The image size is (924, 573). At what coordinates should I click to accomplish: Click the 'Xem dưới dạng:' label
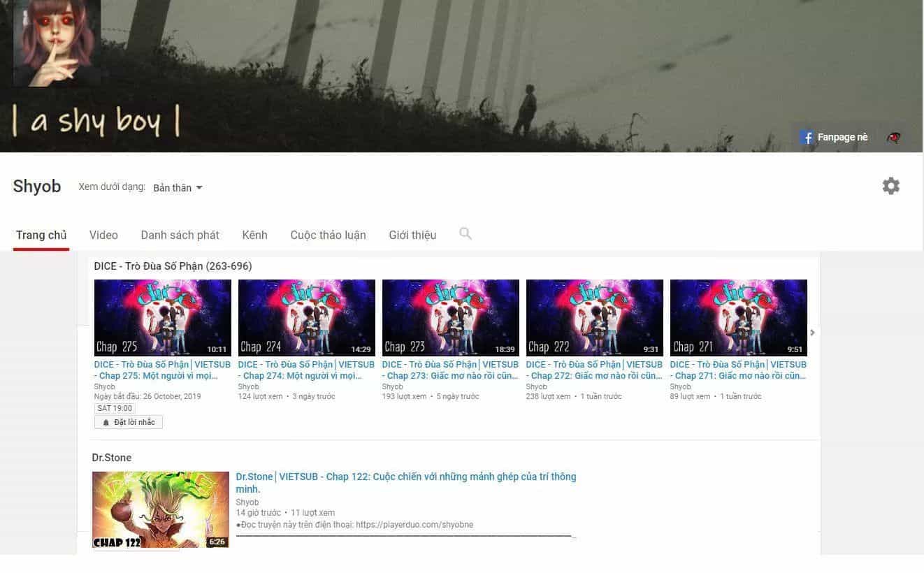pos(112,187)
